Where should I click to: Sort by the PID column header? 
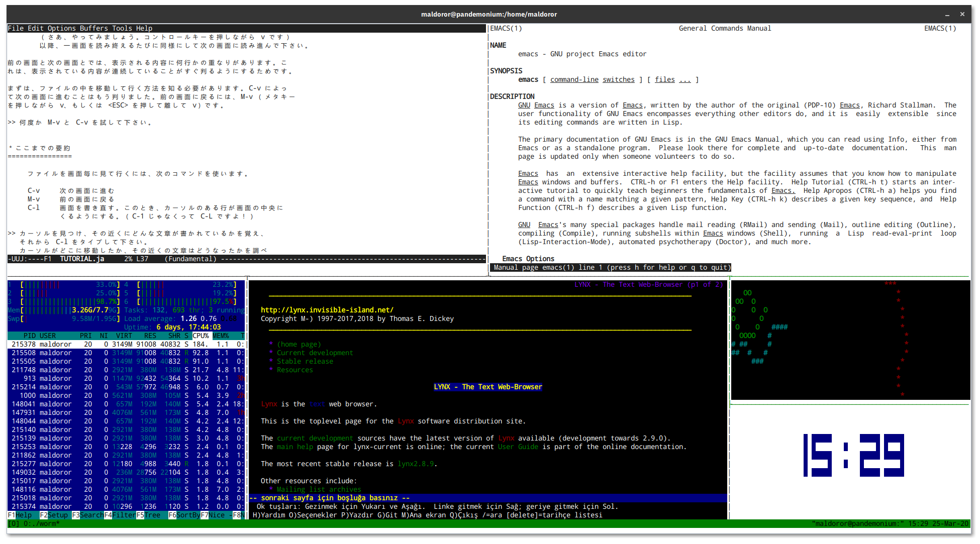coord(29,336)
